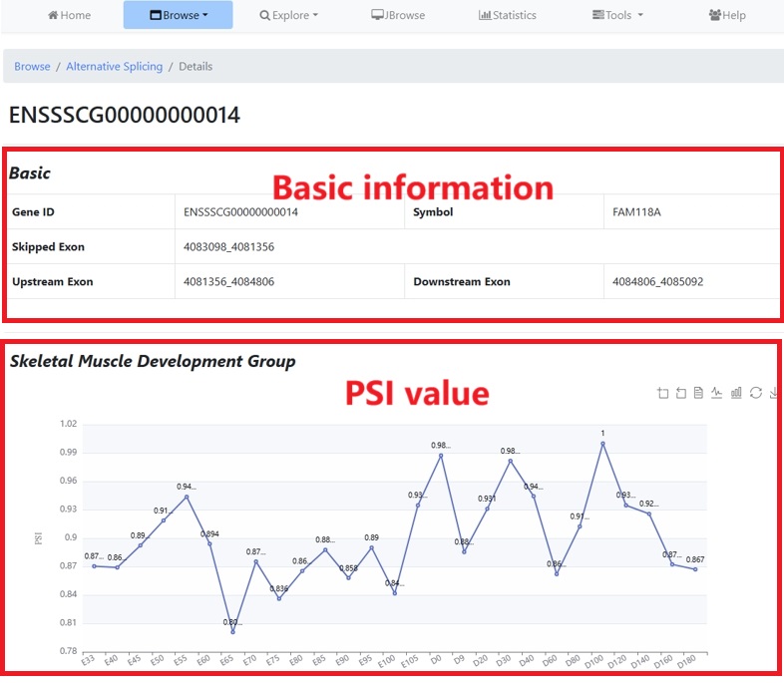Expand the Tools dropdown menu

(x=617, y=15)
